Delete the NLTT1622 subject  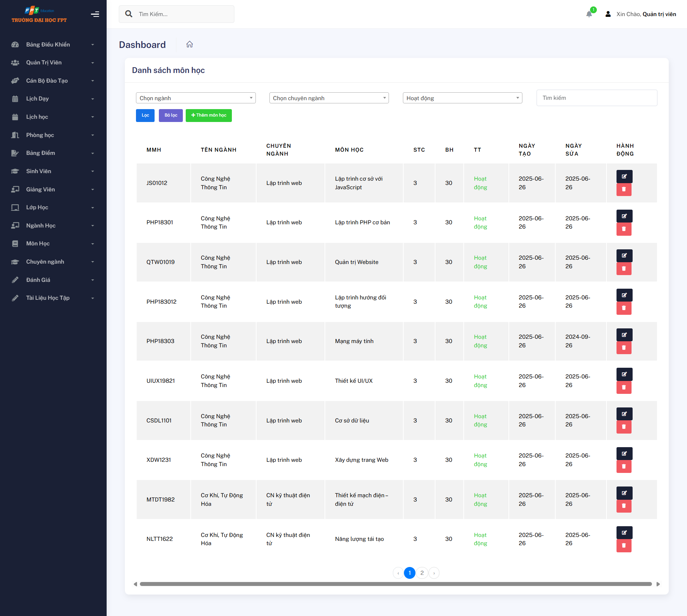coord(624,546)
